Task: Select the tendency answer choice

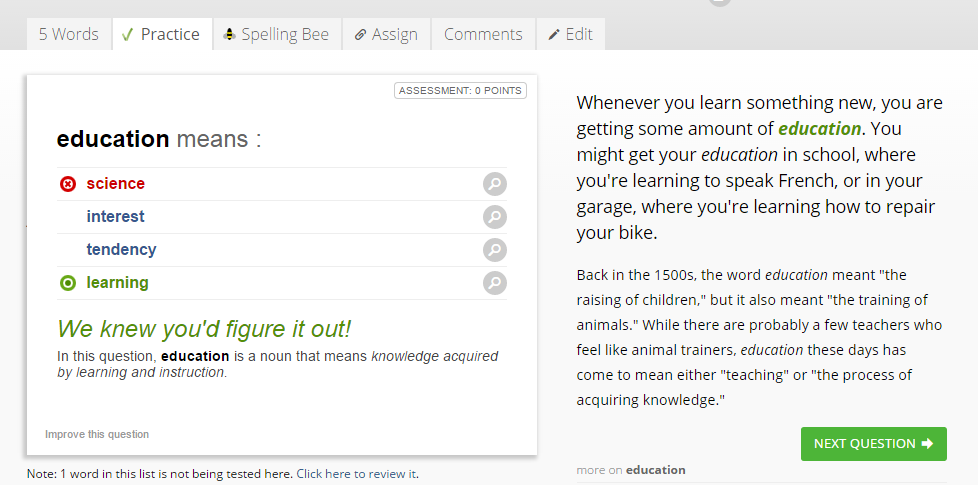Action: [x=121, y=250]
